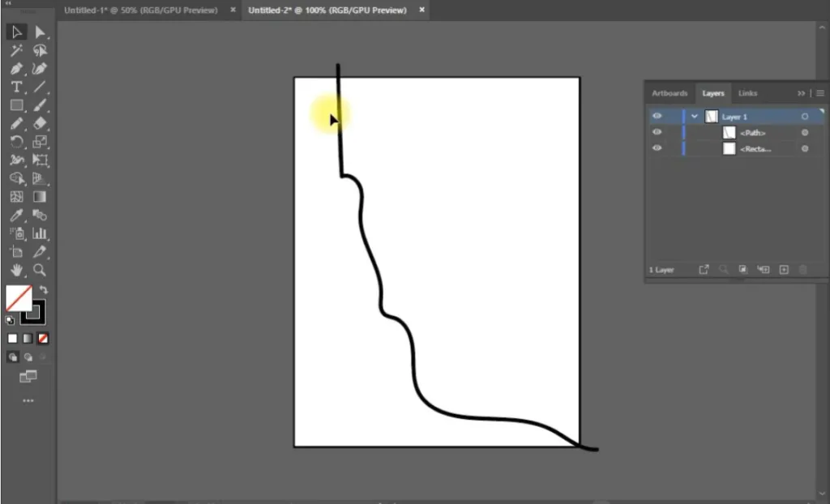Click Create New Sublayer button
The height and width of the screenshot is (504, 830).
pos(763,270)
